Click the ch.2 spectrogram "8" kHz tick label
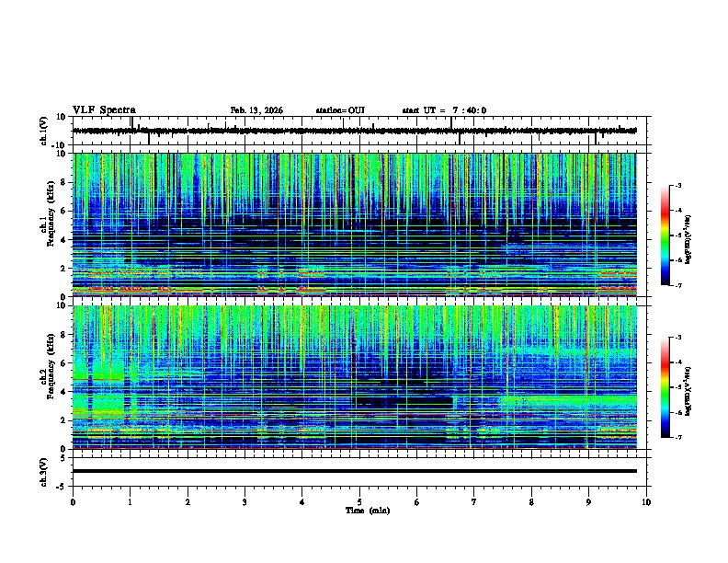Image resolution: width=728 pixels, height=563 pixels. 63,335
